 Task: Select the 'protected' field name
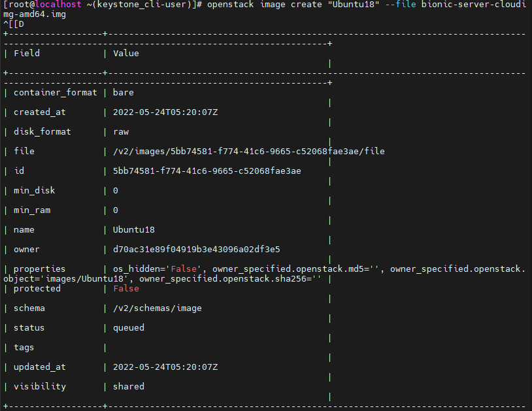(37, 289)
